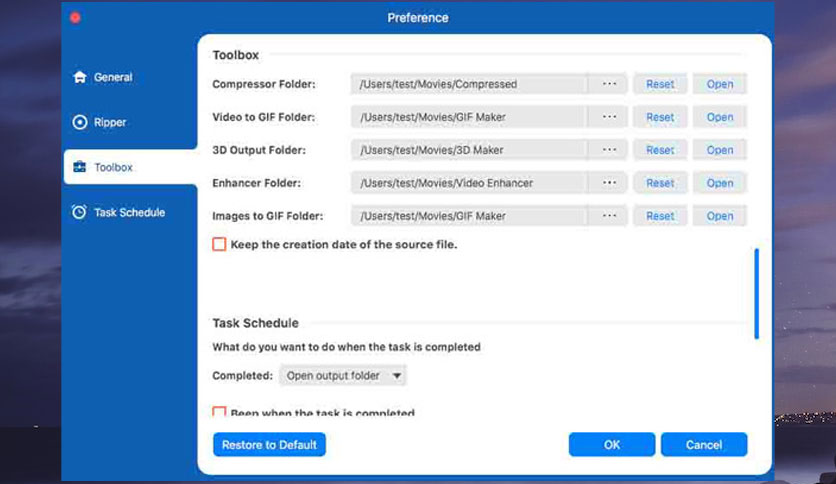Click the 'What do you want to do' text
Viewport: 836px width, 484px height.
click(347, 347)
